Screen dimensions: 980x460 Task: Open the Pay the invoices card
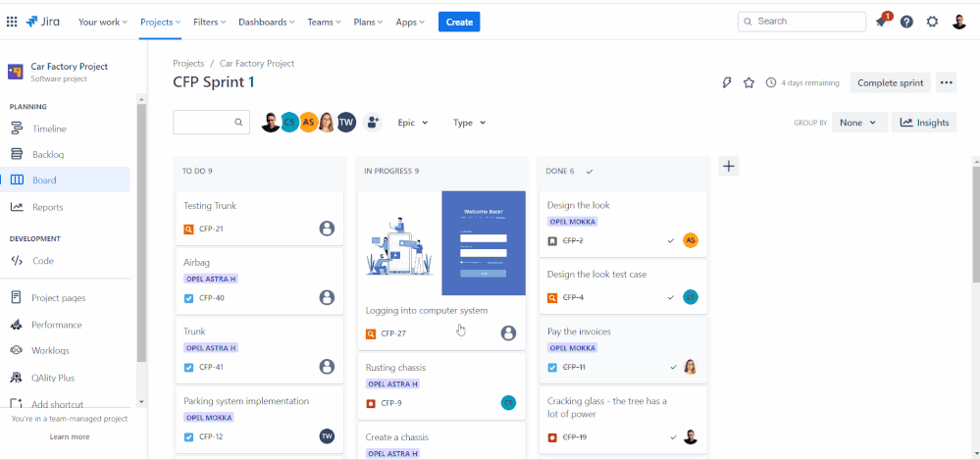tap(623, 350)
